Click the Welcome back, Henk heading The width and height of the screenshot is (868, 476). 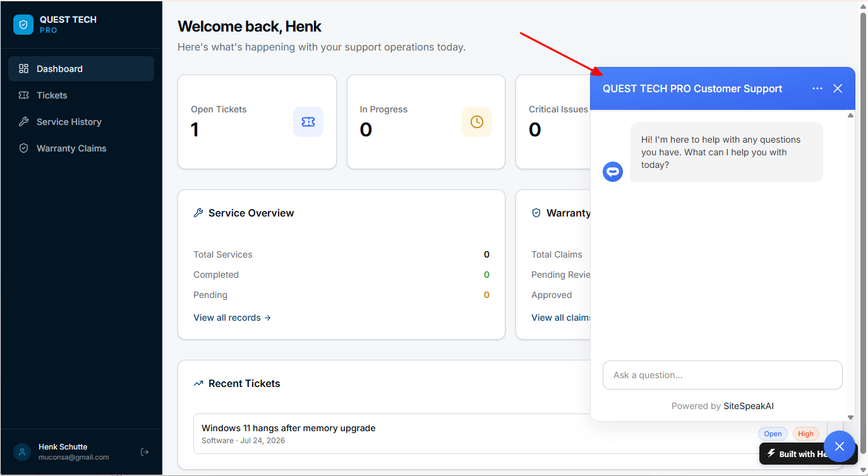click(x=250, y=27)
